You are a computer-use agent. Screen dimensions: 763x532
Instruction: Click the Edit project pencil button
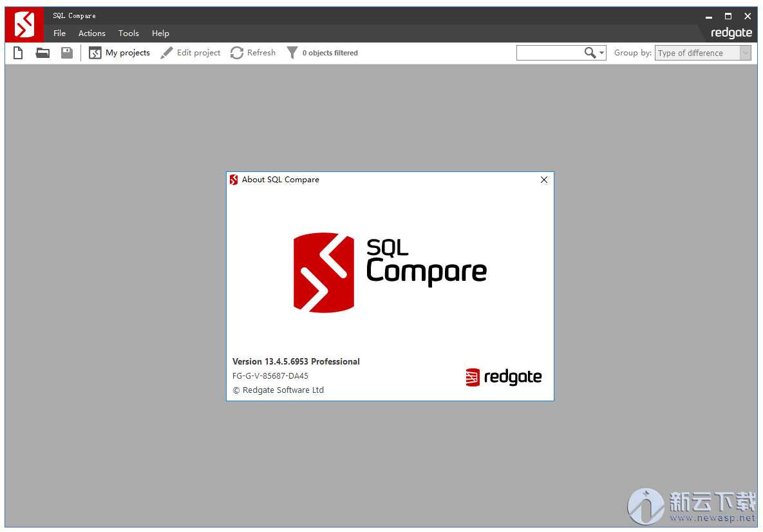[191, 53]
